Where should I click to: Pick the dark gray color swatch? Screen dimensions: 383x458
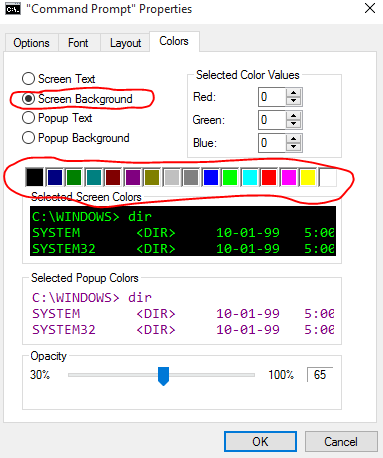[x=191, y=177]
